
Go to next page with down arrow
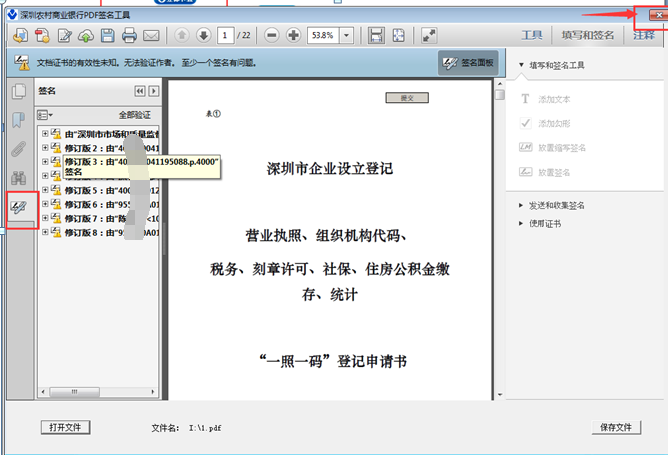204,36
